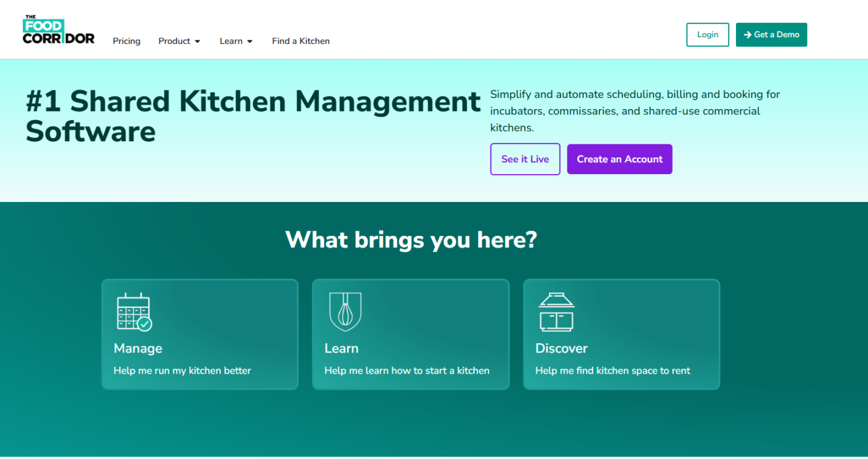Click "Help me learn how to start a kitchen"
The height and width of the screenshot is (459, 868).
[407, 370]
